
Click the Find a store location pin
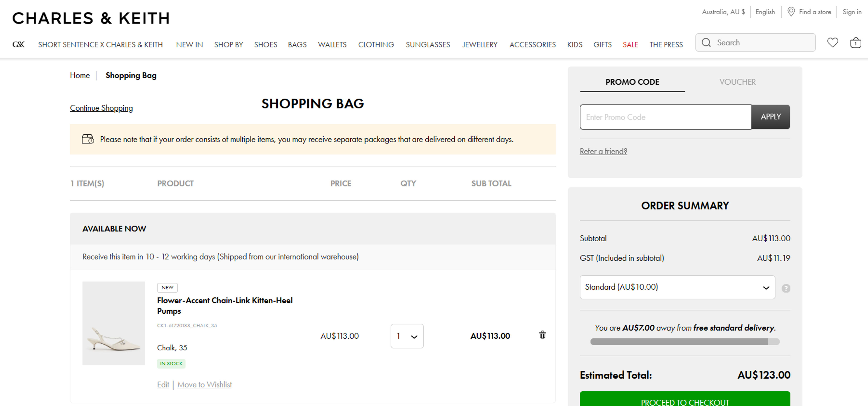791,12
